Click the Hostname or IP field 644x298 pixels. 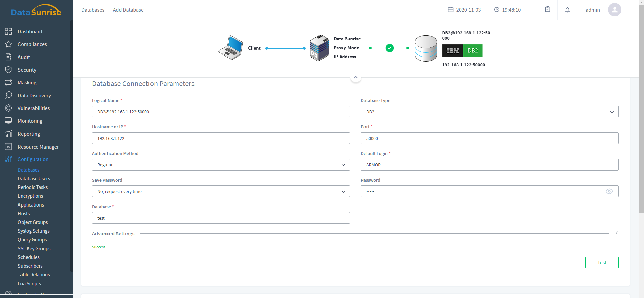point(221,138)
